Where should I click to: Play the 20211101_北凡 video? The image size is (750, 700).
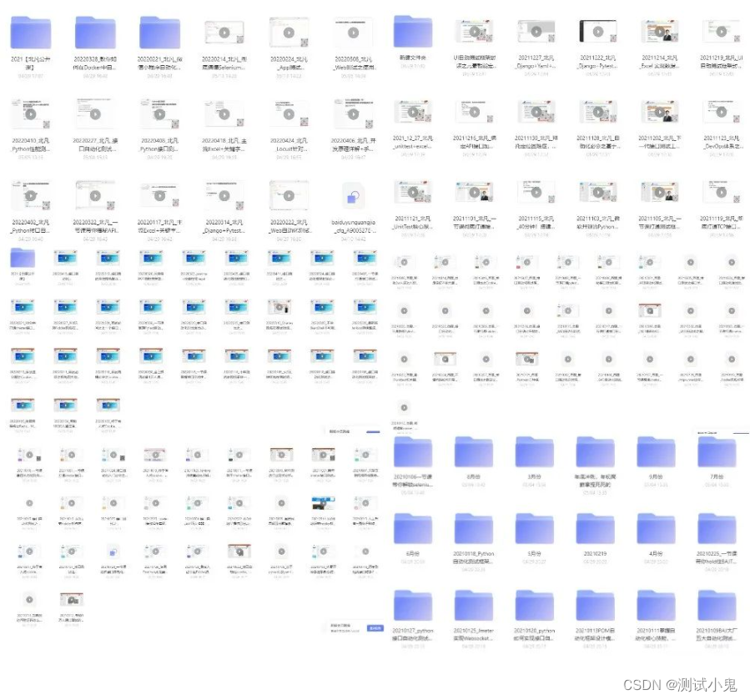tap(475, 193)
